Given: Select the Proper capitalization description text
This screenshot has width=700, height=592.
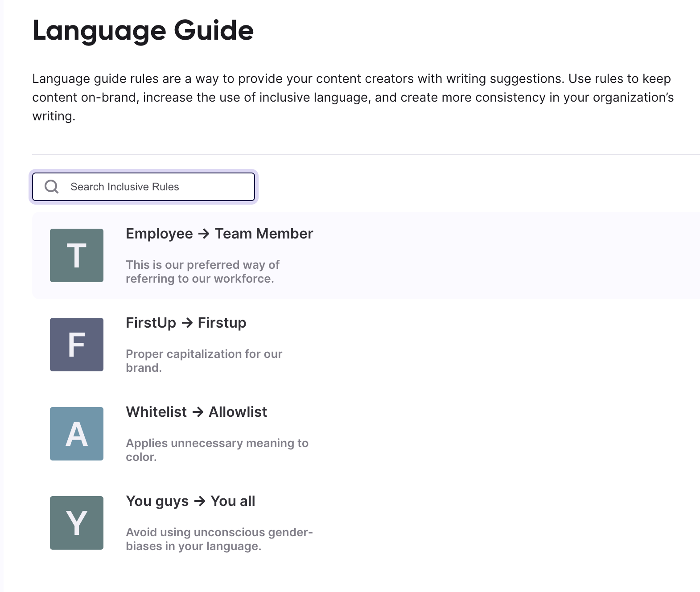Looking at the screenshot, I should [x=204, y=361].
